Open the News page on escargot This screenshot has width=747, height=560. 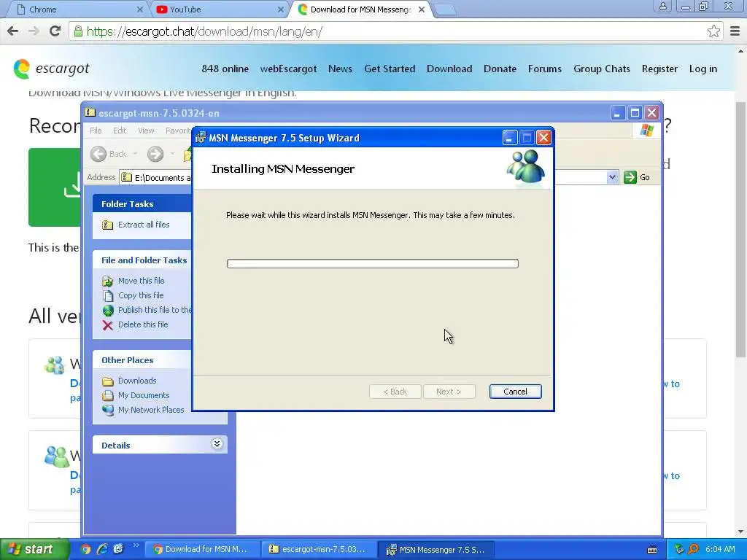pyautogui.click(x=340, y=69)
